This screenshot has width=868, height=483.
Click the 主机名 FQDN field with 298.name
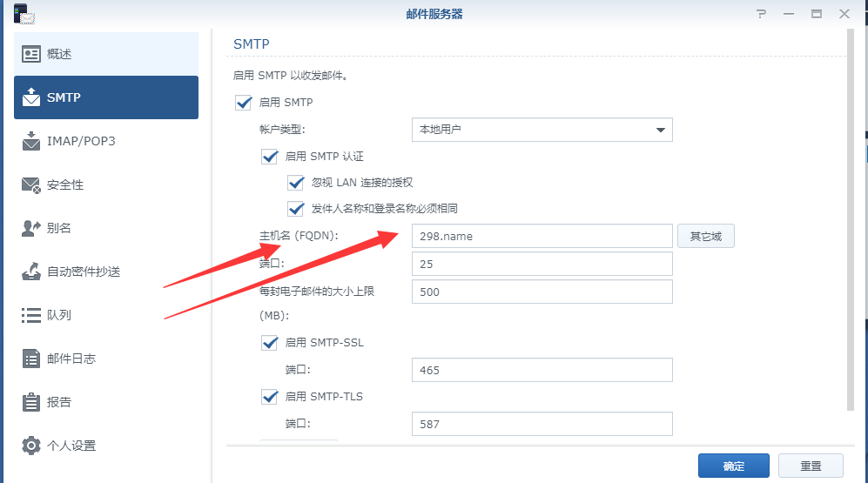tap(542, 236)
